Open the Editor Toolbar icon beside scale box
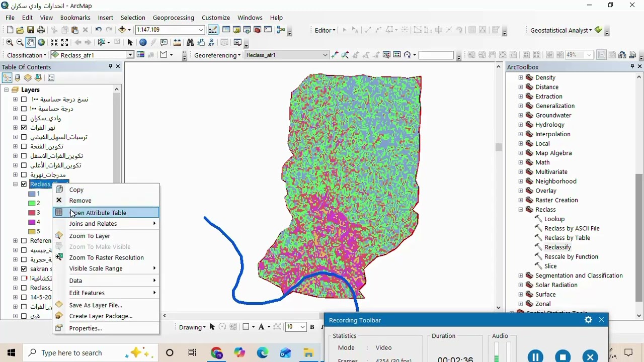644x362 pixels. point(213,30)
